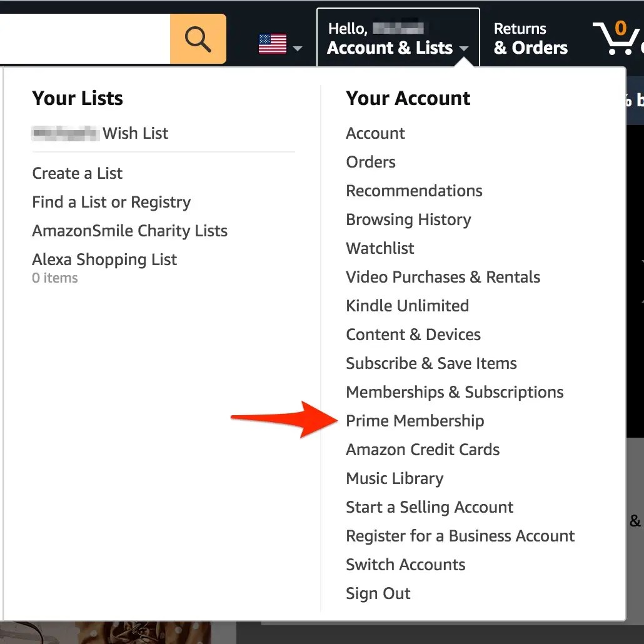Click the US flag language selector
Viewport: 644px width, 644px height.
pyautogui.click(x=273, y=44)
